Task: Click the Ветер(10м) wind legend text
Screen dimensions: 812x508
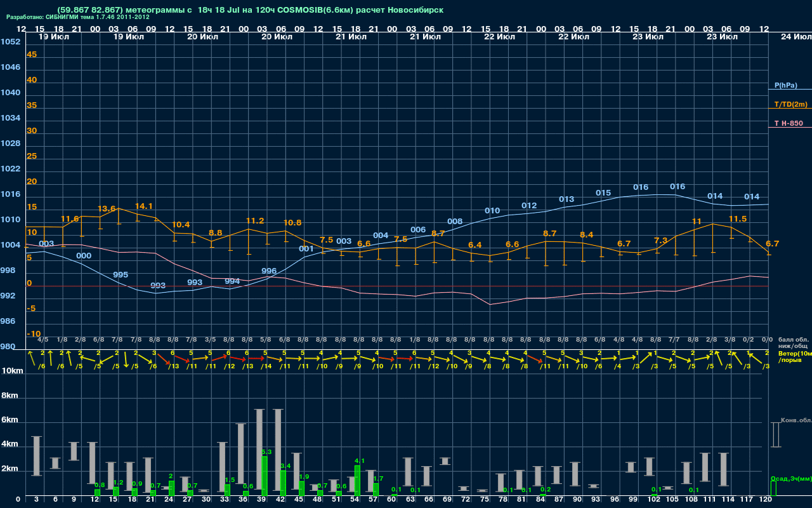Action: point(794,353)
